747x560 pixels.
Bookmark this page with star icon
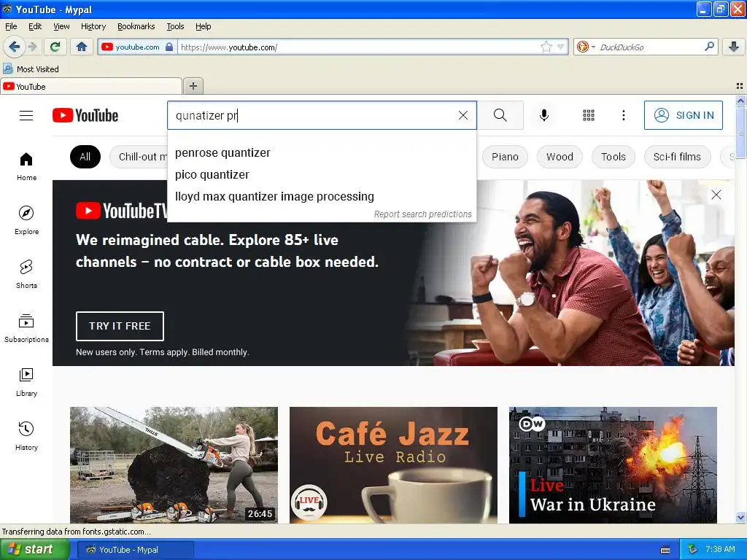coord(546,47)
